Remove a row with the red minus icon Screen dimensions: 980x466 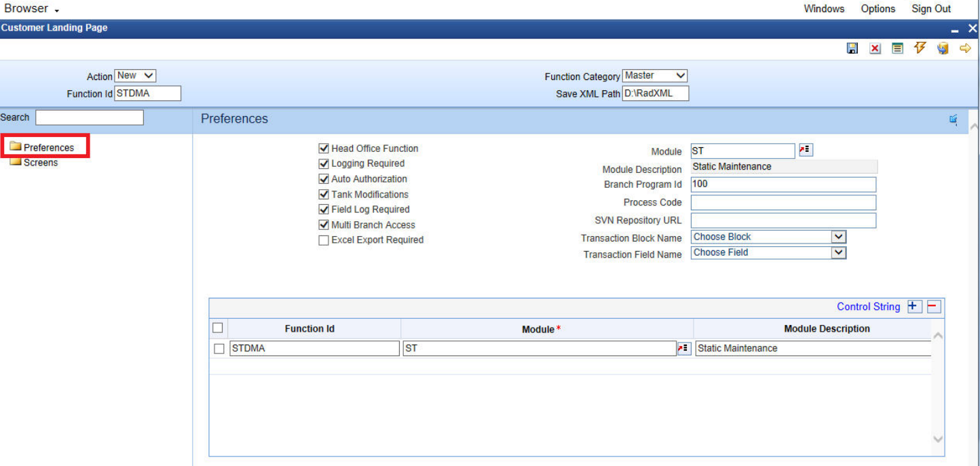934,307
